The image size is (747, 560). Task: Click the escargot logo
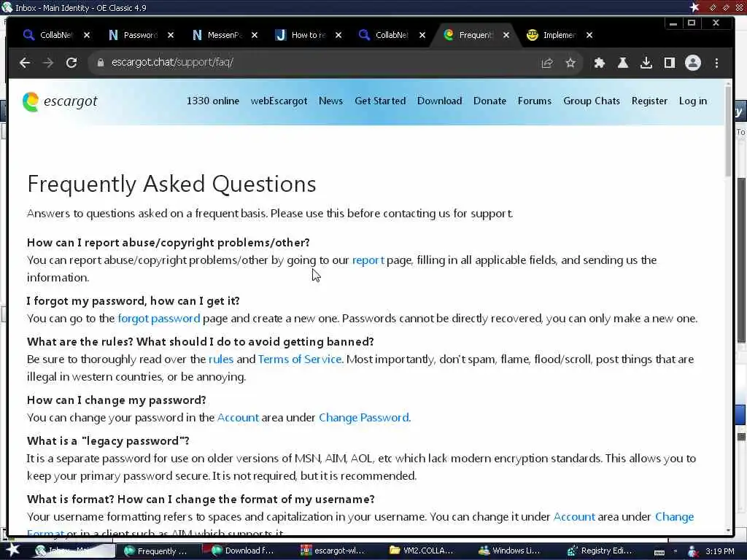(x=60, y=101)
